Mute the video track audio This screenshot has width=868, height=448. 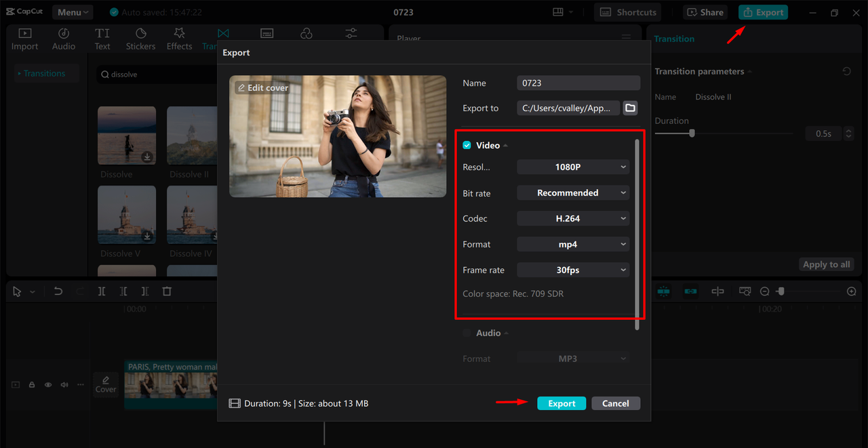pyautogui.click(x=64, y=385)
